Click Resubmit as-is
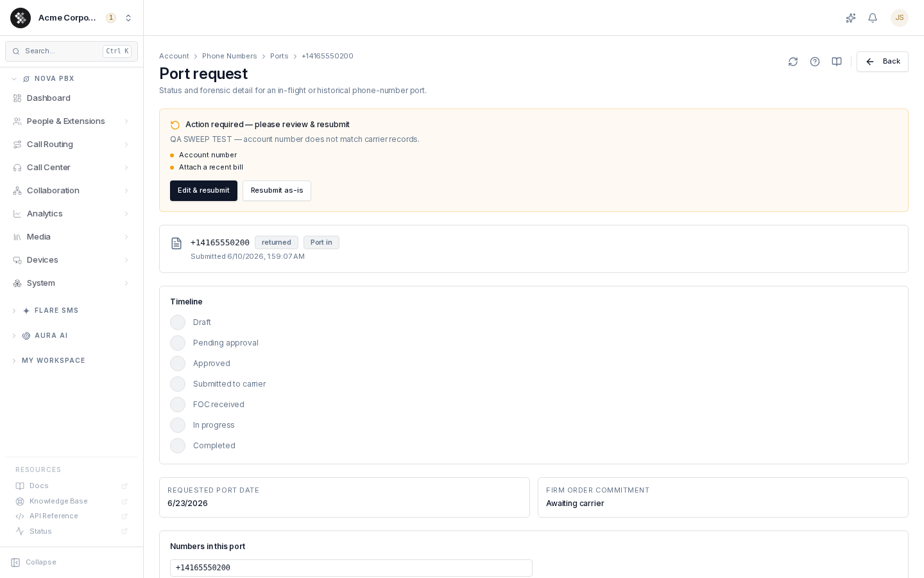The width and height of the screenshot is (924, 578). [x=277, y=191]
